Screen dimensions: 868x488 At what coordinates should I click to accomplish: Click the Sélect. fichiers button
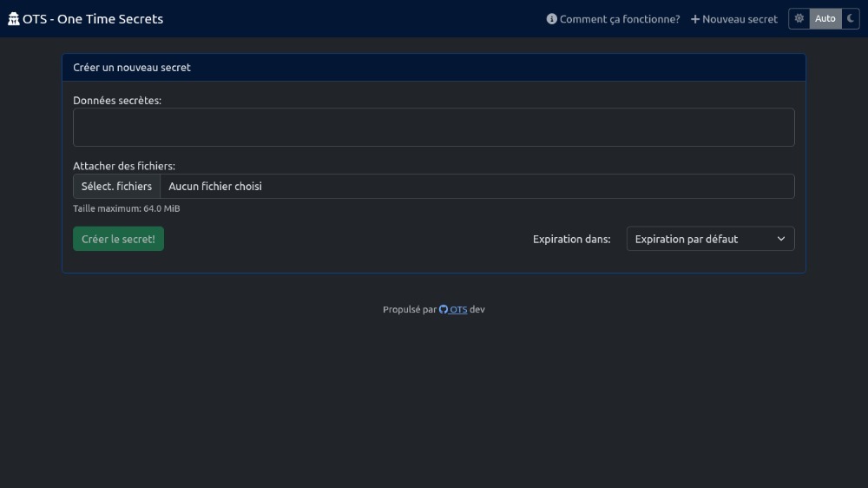click(x=116, y=187)
